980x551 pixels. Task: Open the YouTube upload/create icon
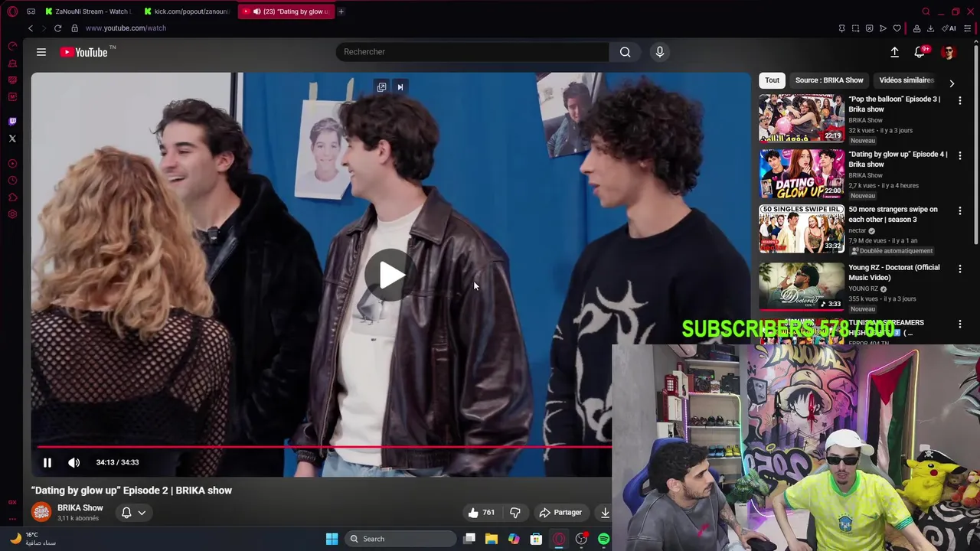894,52
